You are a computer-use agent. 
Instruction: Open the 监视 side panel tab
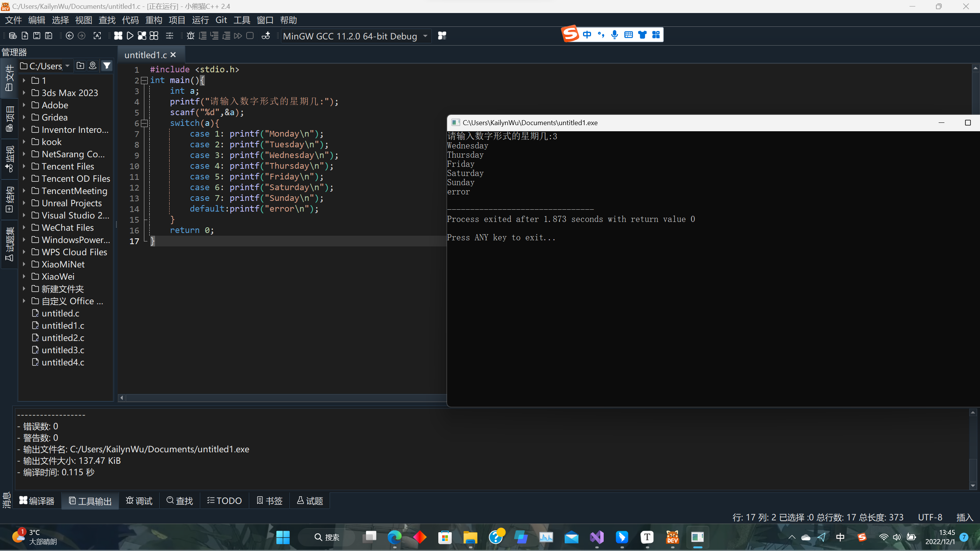point(10,159)
